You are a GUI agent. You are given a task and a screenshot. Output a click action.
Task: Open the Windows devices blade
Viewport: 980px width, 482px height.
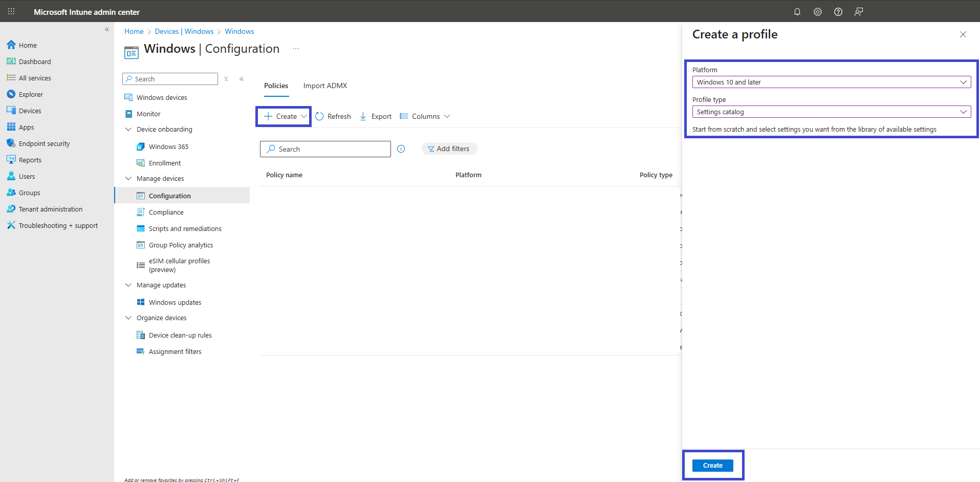tap(161, 97)
